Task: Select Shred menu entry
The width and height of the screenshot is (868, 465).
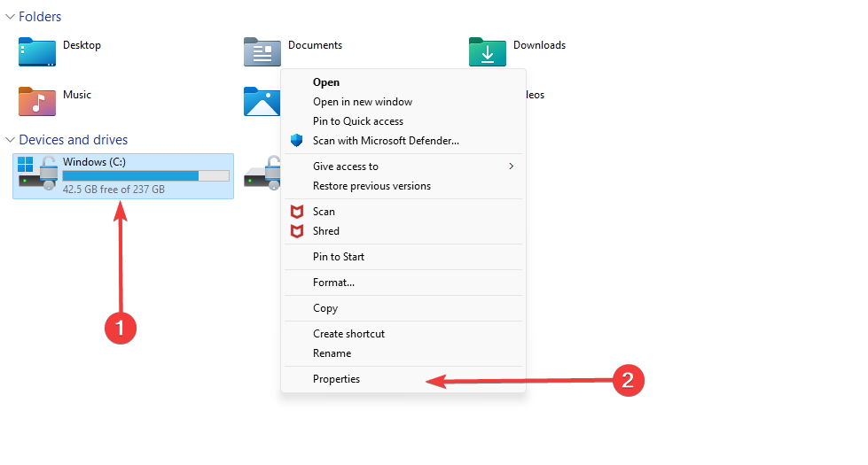Action: pyautogui.click(x=403, y=231)
